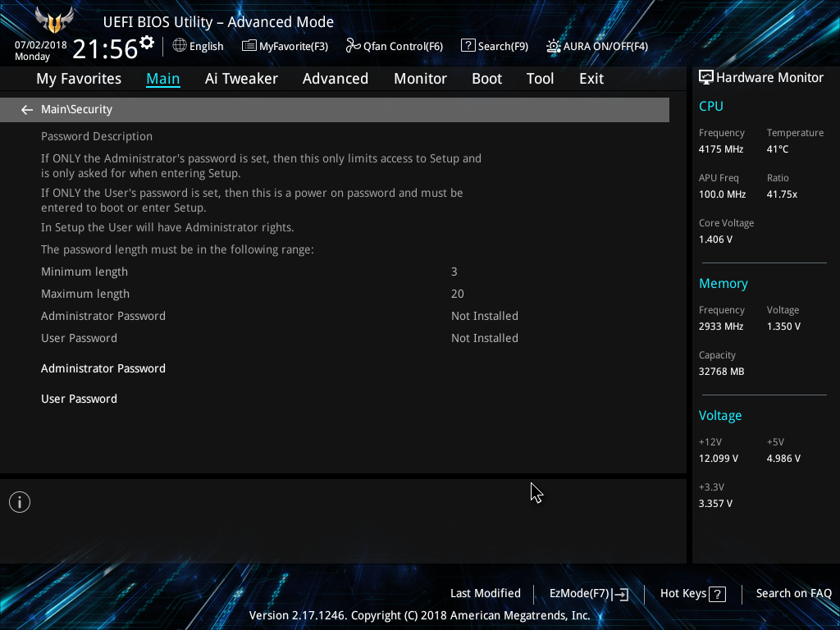Click the 07/02/2018 date

pyautogui.click(x=41, y=45)
